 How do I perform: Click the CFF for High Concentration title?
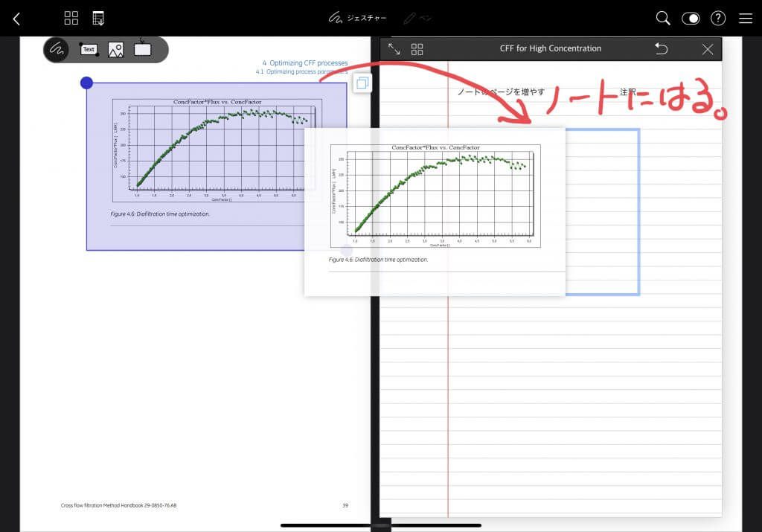point(550,48)
